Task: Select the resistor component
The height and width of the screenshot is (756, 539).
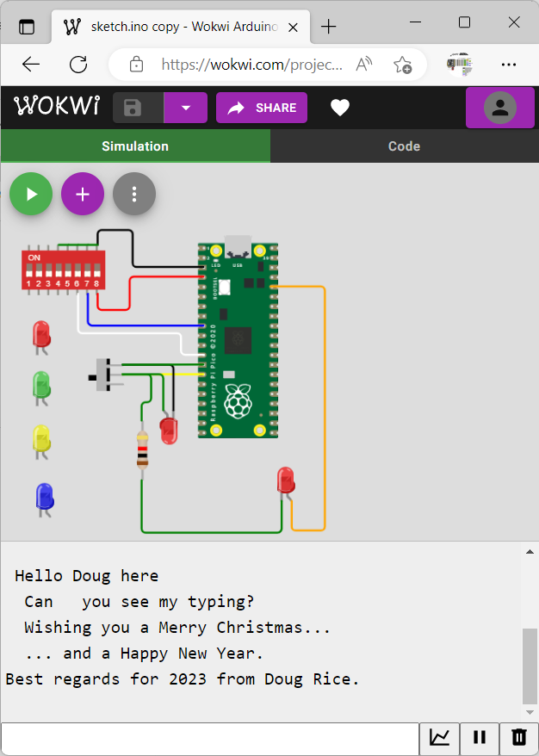Action: pyautogui.click(x=142, y=449)
